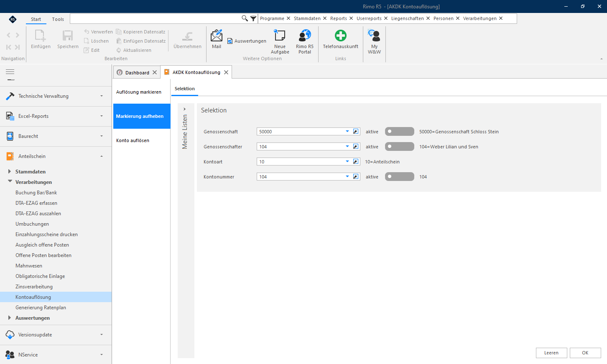Open Mahnwesen in the sidebar

[29, 266]
